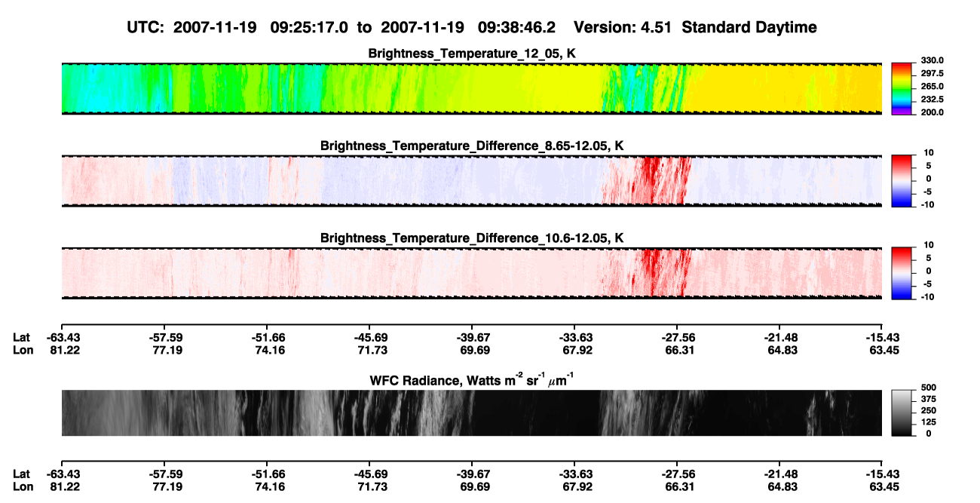Screen dimensions: 980x503
Task: Click latitude -45.69 on the axis above WFC title
Action: (369, 337)
